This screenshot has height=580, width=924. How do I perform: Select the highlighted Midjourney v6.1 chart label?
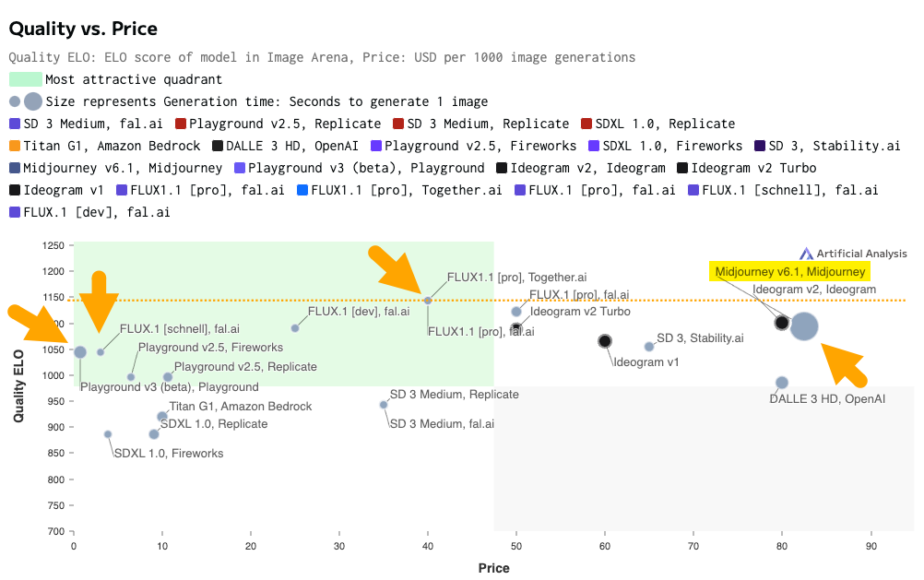tap(790, 272)
